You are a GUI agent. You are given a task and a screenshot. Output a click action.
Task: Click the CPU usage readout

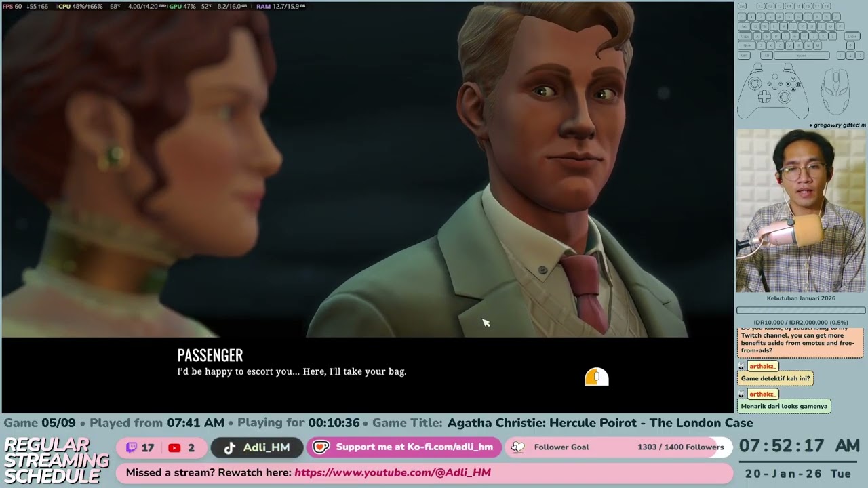click(x=80, y=6)
